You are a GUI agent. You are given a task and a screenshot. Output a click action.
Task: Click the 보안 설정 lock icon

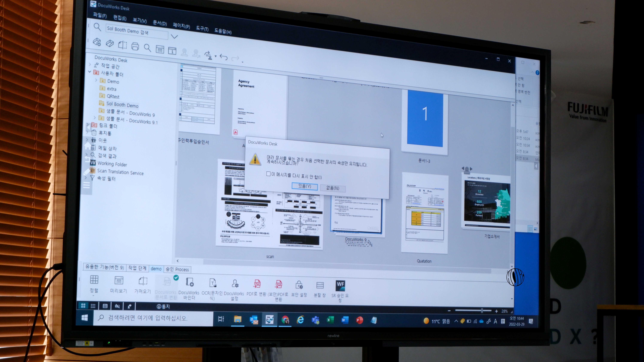pos(299,285)
